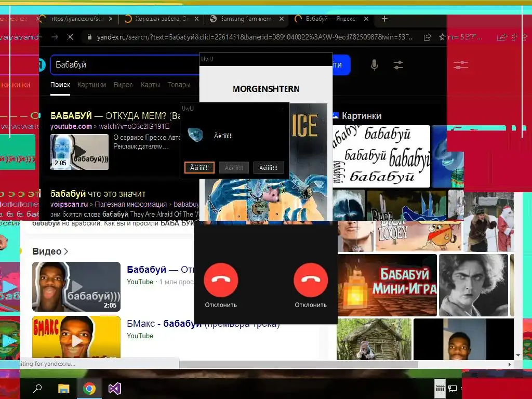Click the orange-outlined button in the UwU dialog

coord(199,167)
